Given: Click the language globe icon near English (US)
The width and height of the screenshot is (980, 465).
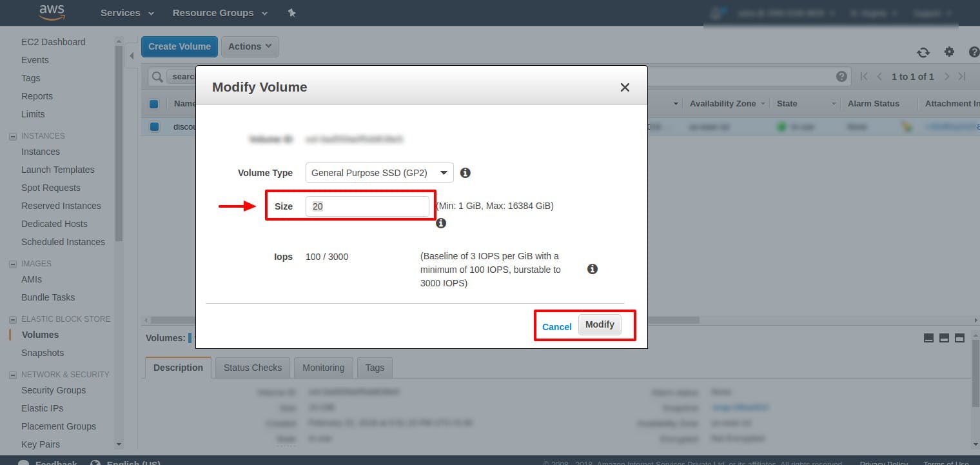Looking at the screenshot, I should coord(95,462).
